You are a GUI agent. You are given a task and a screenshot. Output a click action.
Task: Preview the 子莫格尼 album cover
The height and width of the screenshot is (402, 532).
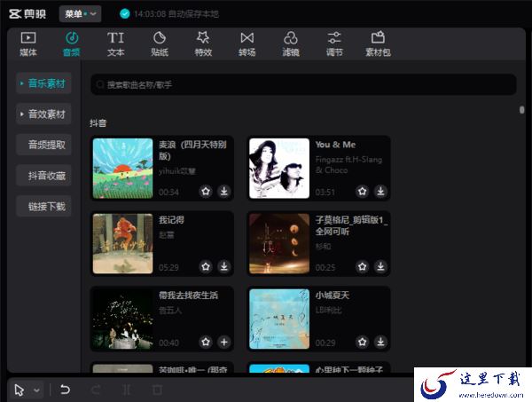pyautogui.click(x=279, y=244)
